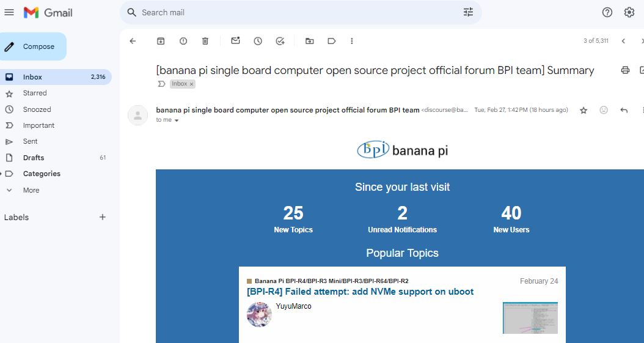Click the 25 New Topics count
The height and width of the screenshot is (343, 644).
click(293, 213)
